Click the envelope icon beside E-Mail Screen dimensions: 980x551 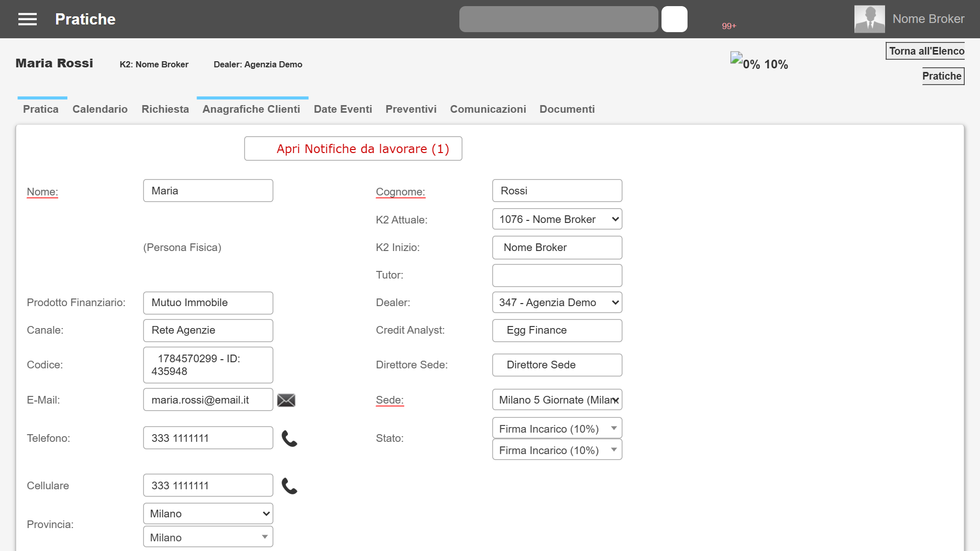click(x=286, y=400)
